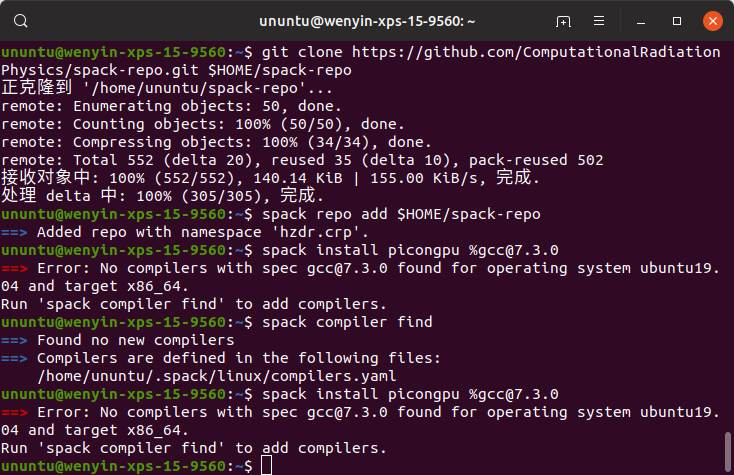This screenshot has height=475, width=734.
Task: Click the 'spack compiler find' command line
Action: click(x=347, y=322)
